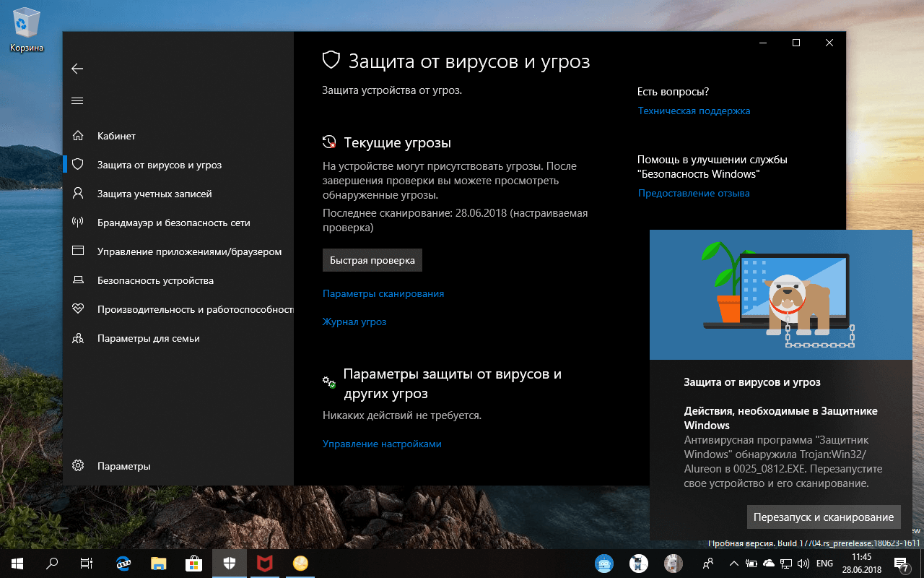The image size is (924, 578).
Task: Open Параметры via the gear icon
Action: tap(77, 466)
